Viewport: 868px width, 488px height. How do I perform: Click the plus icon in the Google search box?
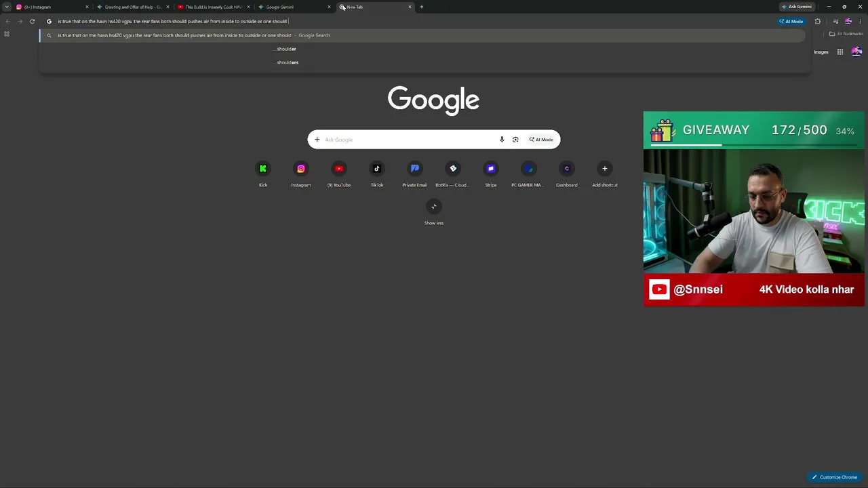tap(317, 140)
